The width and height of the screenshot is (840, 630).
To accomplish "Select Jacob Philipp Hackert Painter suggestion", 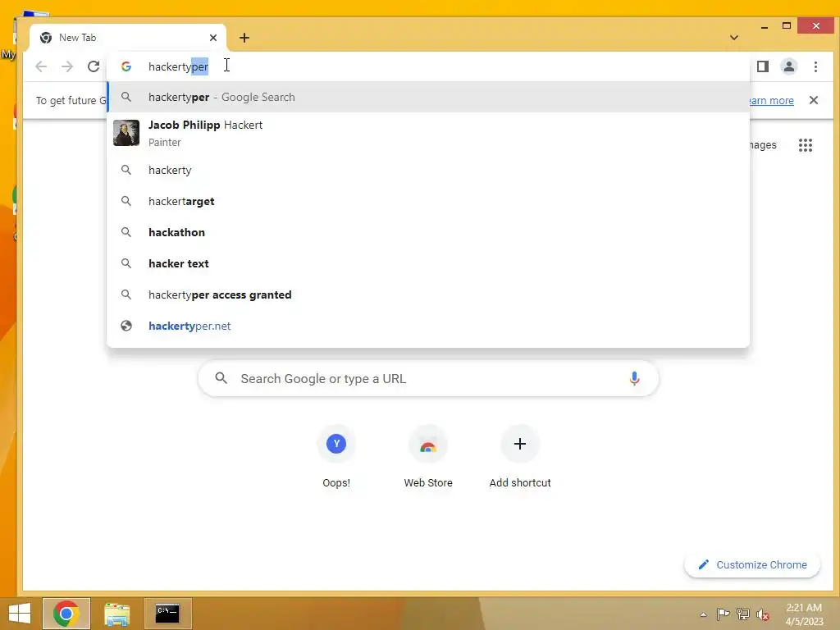I will click(428, 133).
